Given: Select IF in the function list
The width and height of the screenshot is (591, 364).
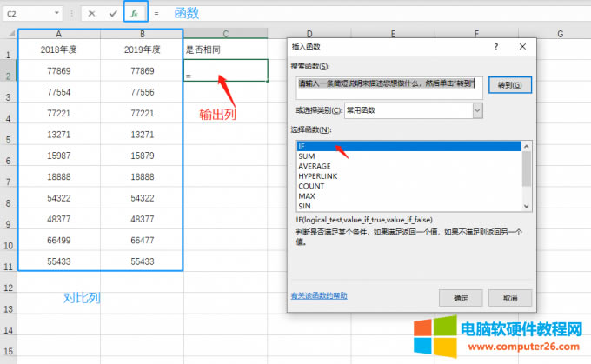Looking at the screenshot, I should pyautogui.click(x=408, y=147).
